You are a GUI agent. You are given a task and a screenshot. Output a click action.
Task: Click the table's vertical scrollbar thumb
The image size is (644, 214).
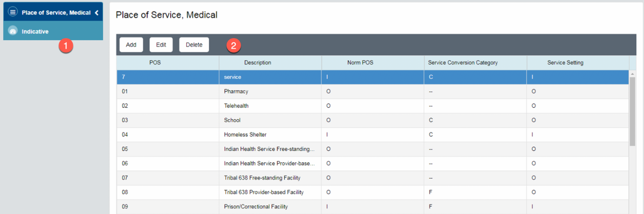(x=632, y=110)
